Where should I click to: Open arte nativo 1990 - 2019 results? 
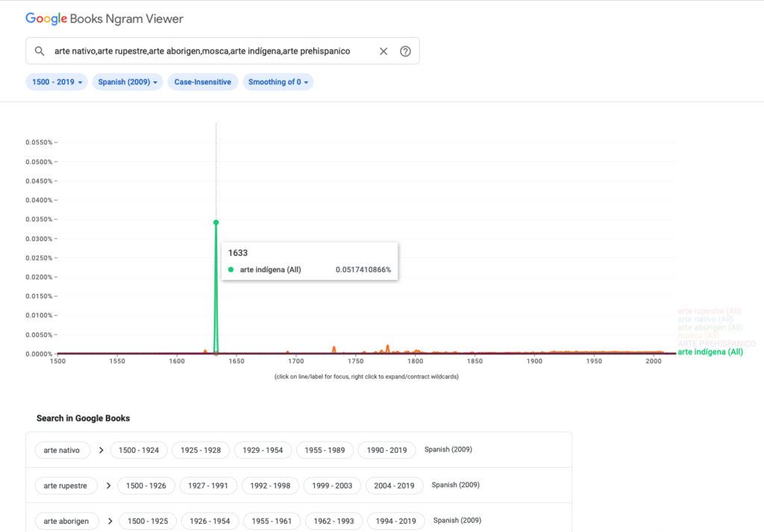coord(386,450)
